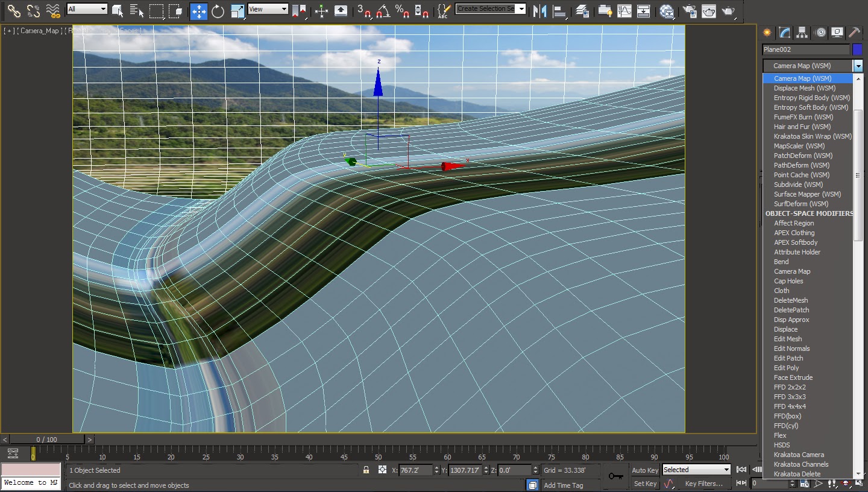Image resolution: width=868 pixels, height=492 pixels.
Task: Open the Utilities hammer panel
Action: (854, 33)
